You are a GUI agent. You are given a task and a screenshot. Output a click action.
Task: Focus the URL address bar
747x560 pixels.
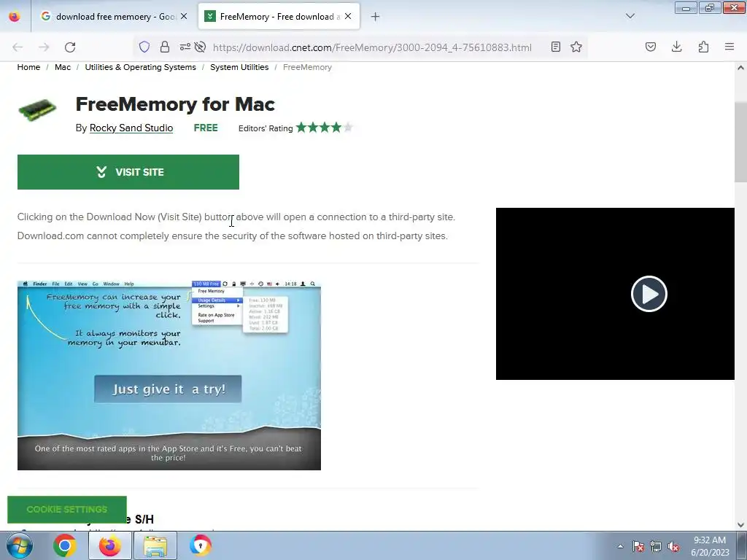(372, 47)
